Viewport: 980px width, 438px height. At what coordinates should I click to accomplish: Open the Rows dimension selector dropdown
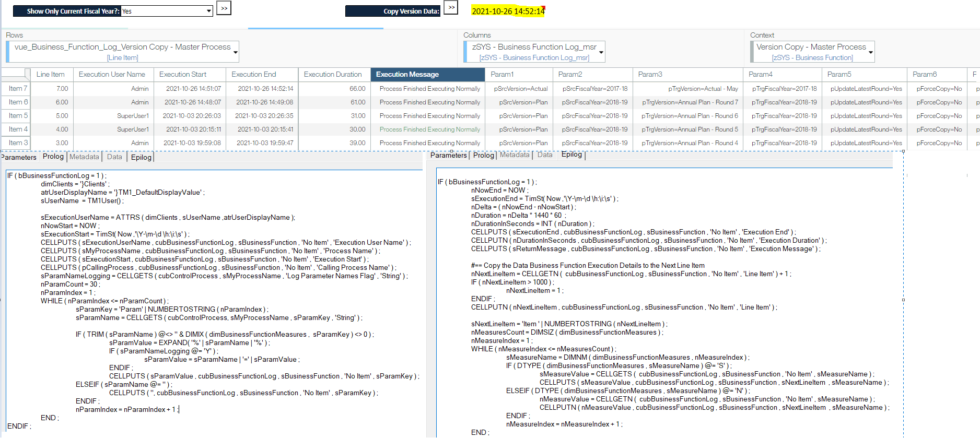(x=236, y=52)
